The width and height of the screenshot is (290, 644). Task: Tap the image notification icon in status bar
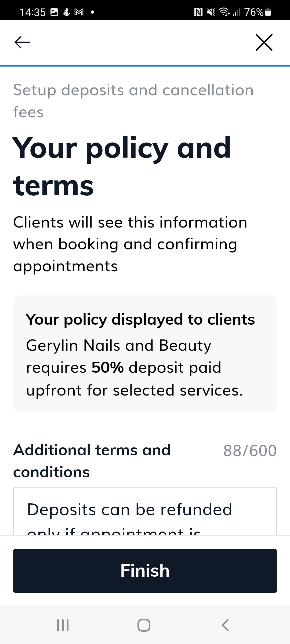55,12
